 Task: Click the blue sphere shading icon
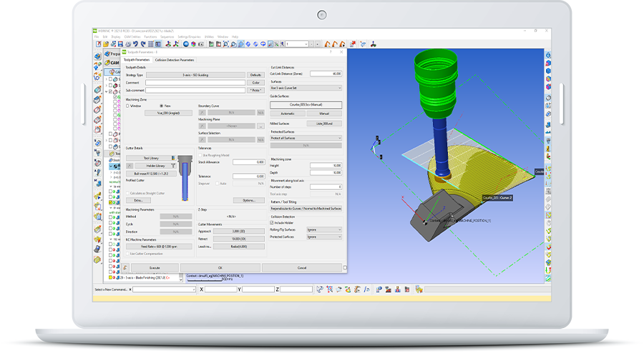point(185,44)
